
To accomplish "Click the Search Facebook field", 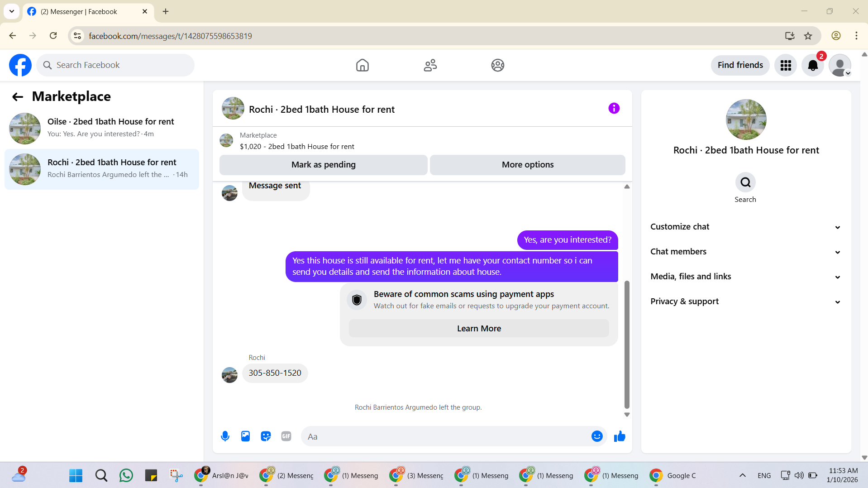I will [x=115, y=65].
